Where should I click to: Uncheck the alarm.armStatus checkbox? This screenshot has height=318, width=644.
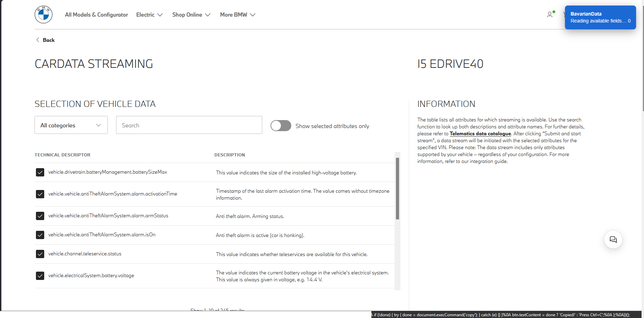click(x=40, y=216)
